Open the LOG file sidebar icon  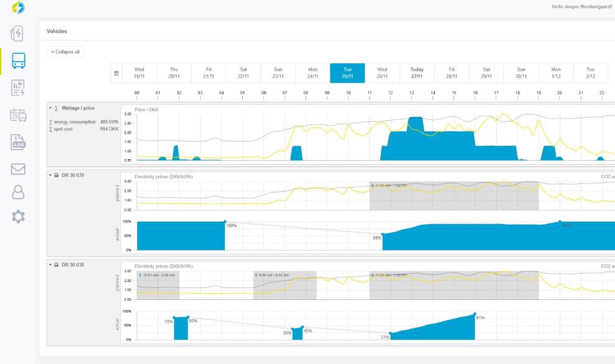18,142
